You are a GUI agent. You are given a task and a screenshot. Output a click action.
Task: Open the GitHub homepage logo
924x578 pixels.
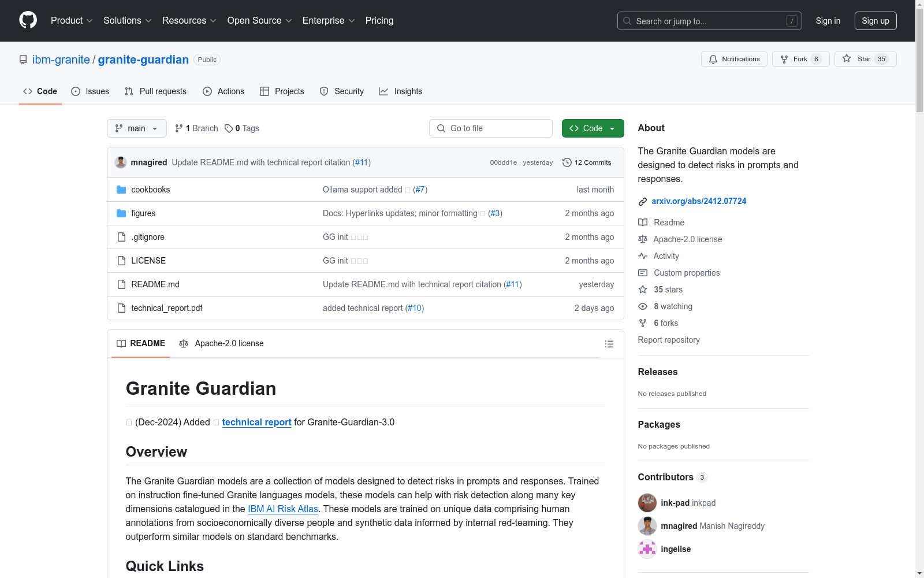coord(28,20)
